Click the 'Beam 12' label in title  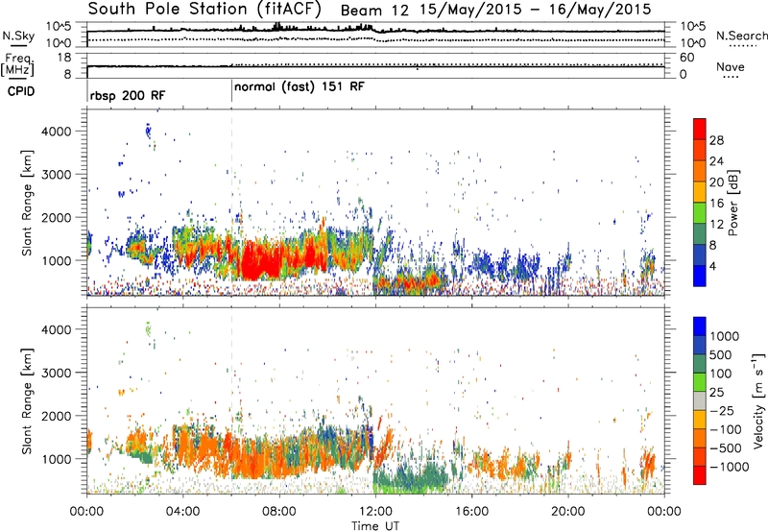374,10
